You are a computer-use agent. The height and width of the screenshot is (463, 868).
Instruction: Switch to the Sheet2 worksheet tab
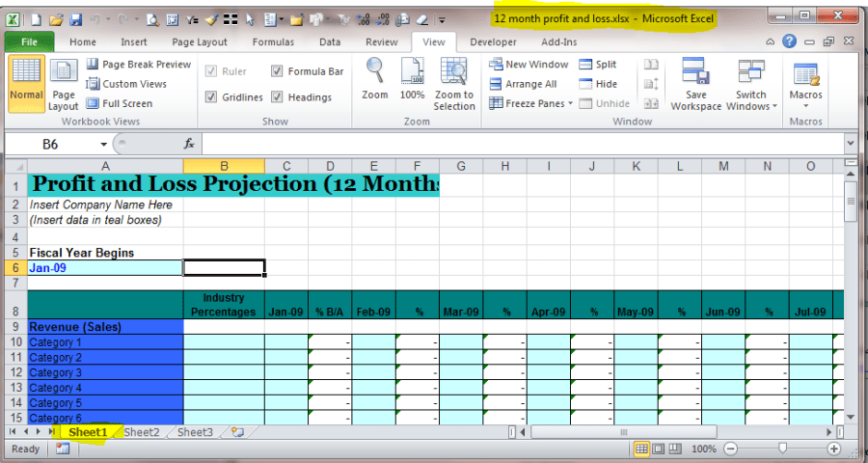142,432
